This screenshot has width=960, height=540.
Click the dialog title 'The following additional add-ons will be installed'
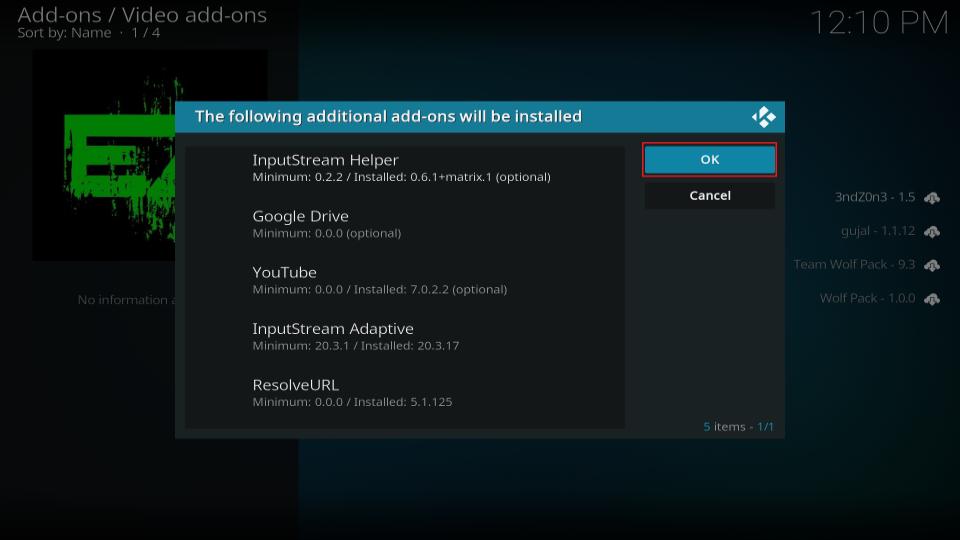(x=388, y=116)
